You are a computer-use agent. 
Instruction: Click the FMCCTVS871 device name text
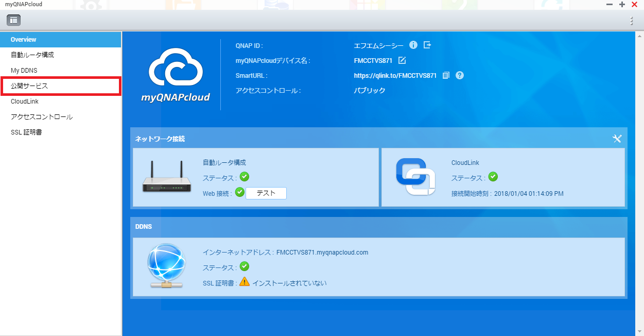point(373,61)
